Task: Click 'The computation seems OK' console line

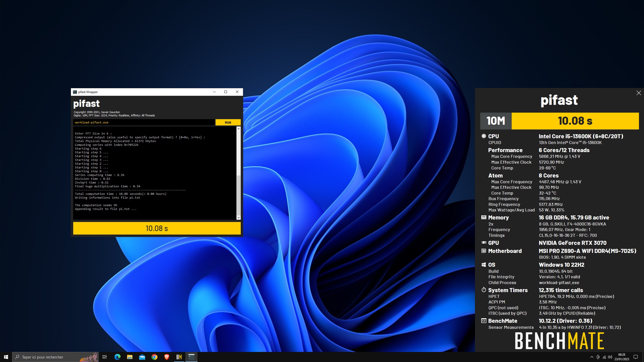Action: click(x=96, y=205)
